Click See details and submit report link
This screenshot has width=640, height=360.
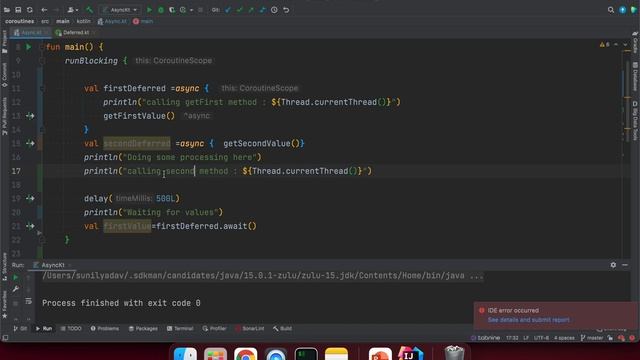529,320
